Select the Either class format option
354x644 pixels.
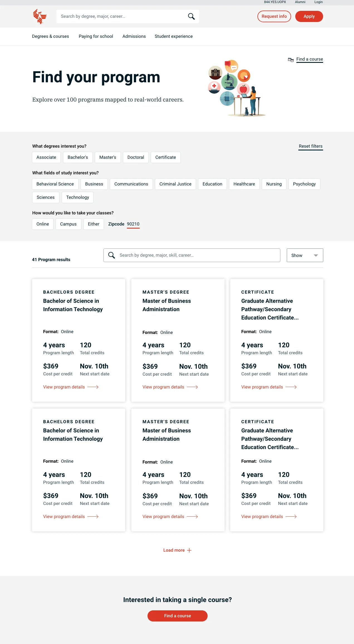click(x=94, y=224)
